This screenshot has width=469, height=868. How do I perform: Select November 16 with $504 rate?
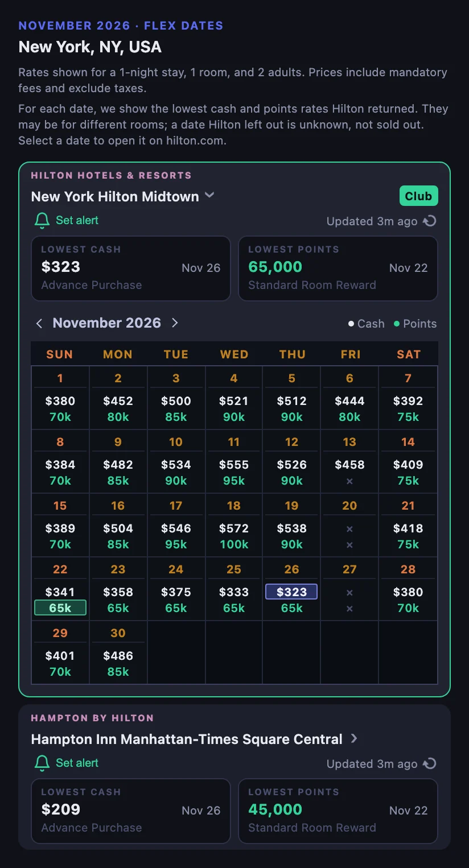tap(118, 525)
